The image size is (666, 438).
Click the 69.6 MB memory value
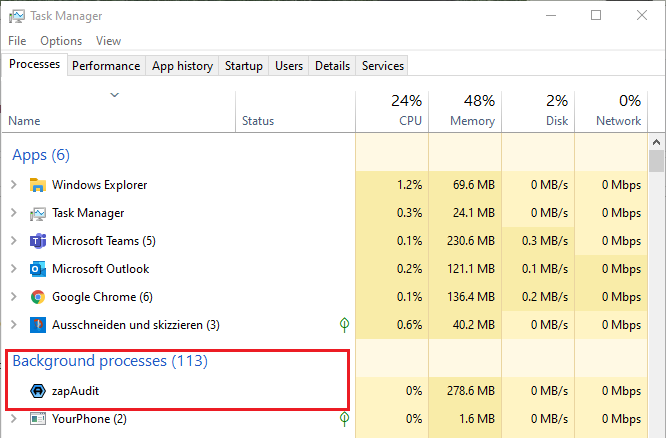click(474, 185)
